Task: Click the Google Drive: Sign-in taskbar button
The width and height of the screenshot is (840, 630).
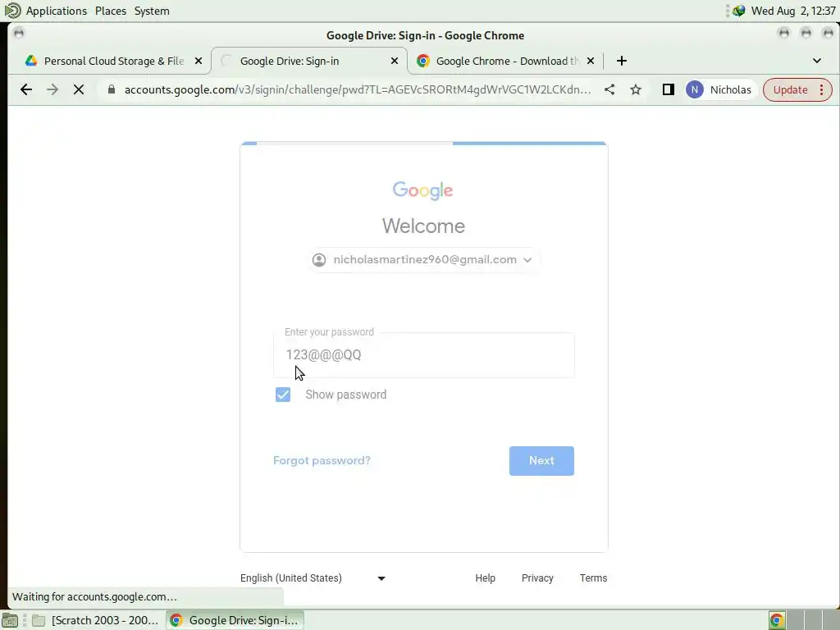Action: (x=235, y=620)
